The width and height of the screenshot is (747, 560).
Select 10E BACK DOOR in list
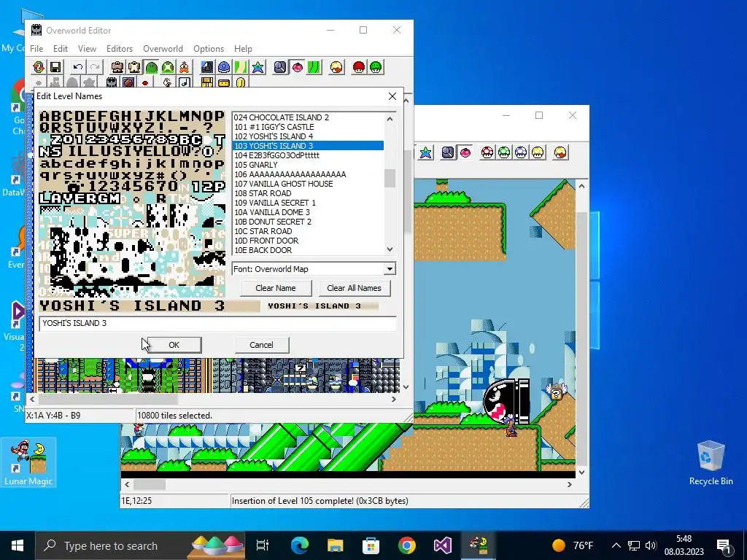308,251
